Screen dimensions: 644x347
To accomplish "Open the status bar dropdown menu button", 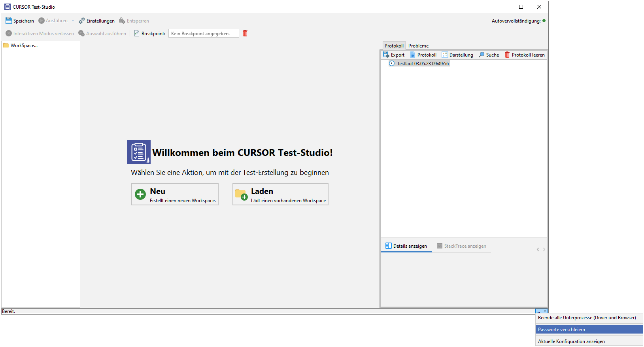I will coord(541,311).
